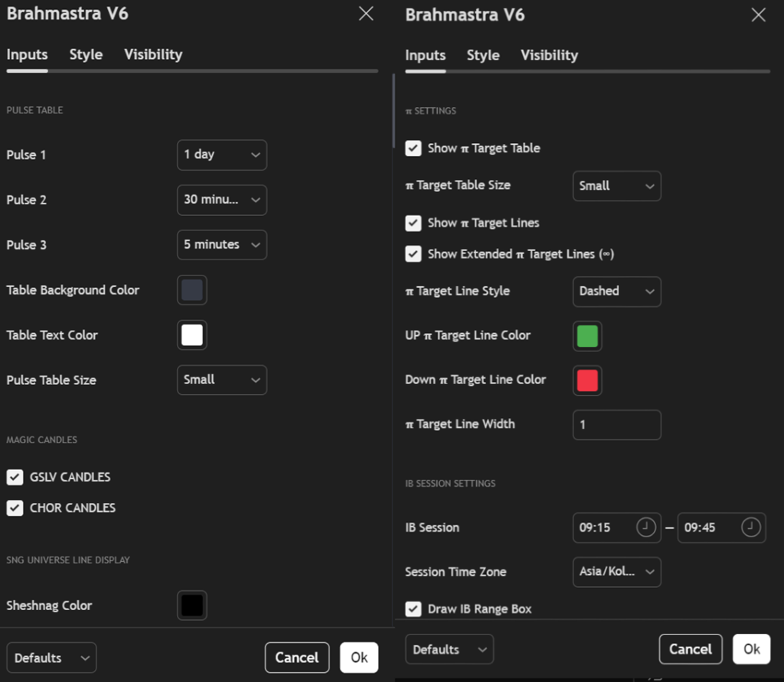Switch to the Style tab in left dialog
Screen dimensions: 784x682
click(86, 54)
